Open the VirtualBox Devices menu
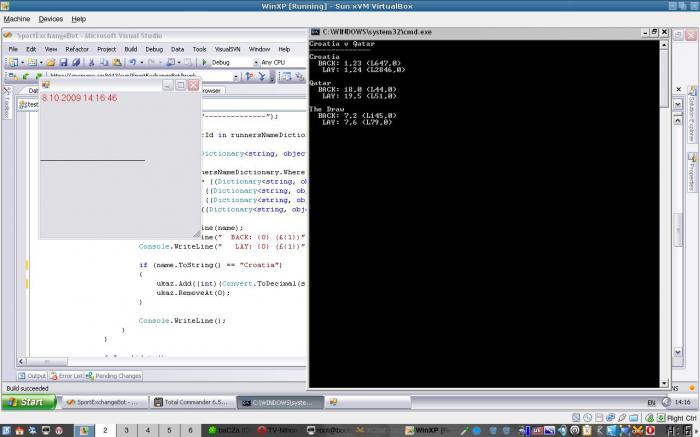Screen dimensions: 700x437 point(50,19)
